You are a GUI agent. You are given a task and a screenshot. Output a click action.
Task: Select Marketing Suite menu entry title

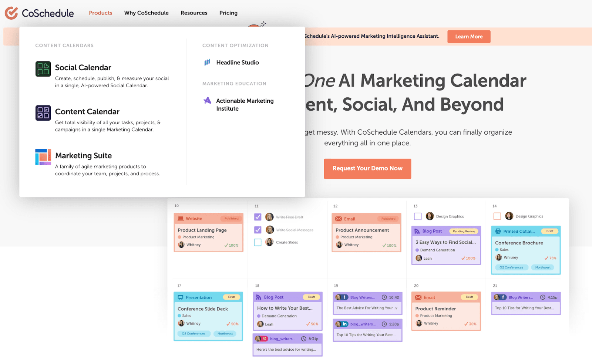click(x=83, y=156)
